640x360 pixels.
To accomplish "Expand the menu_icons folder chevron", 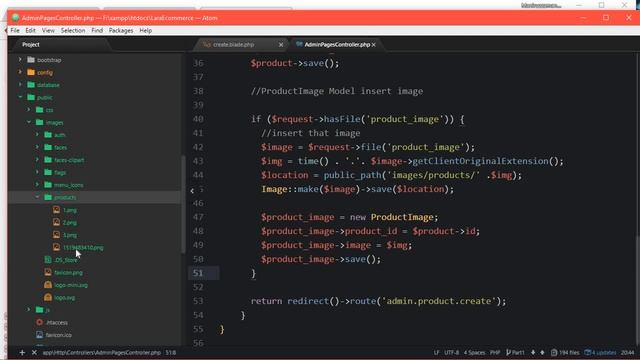I will tap(37, 184).
